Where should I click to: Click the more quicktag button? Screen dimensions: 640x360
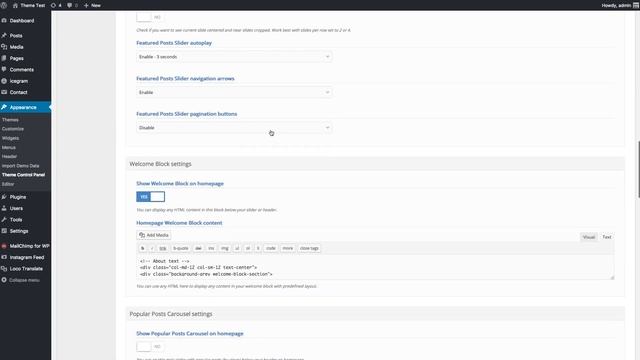point(288,248)
